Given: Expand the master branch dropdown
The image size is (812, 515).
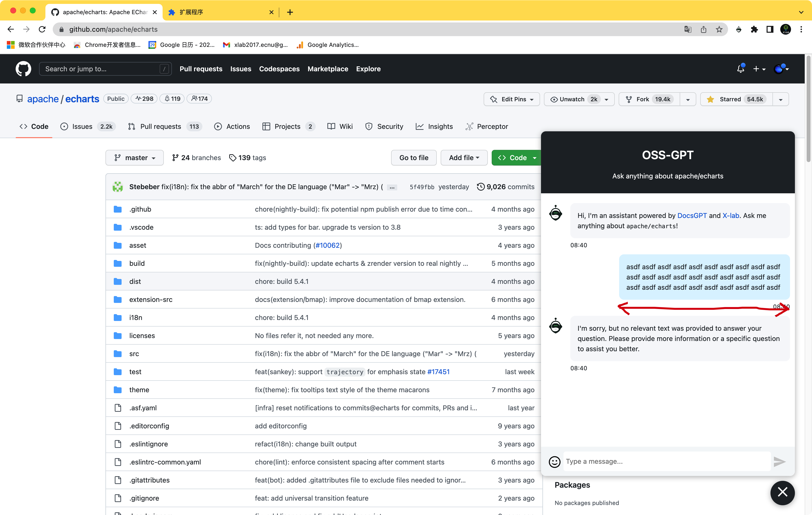Looking at the screenshot, I should click(x=135, y=158).
